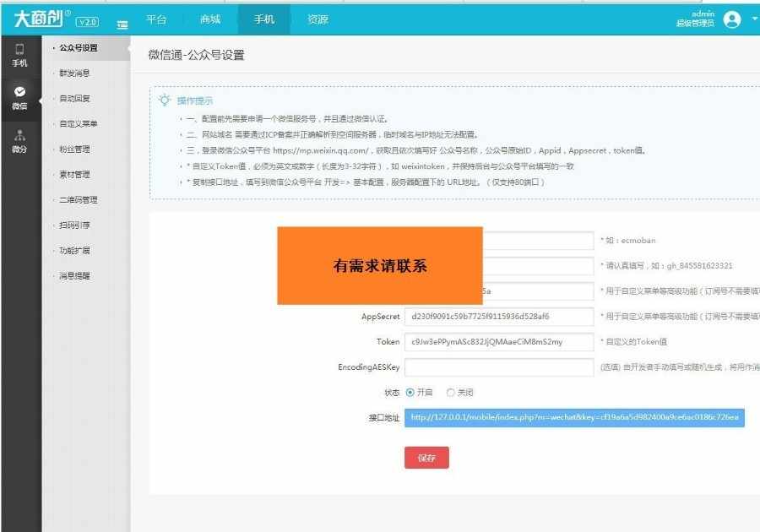Open 素材管理 in side menu
This screenshot has height=532, width=760.
[x=74, y=175]
